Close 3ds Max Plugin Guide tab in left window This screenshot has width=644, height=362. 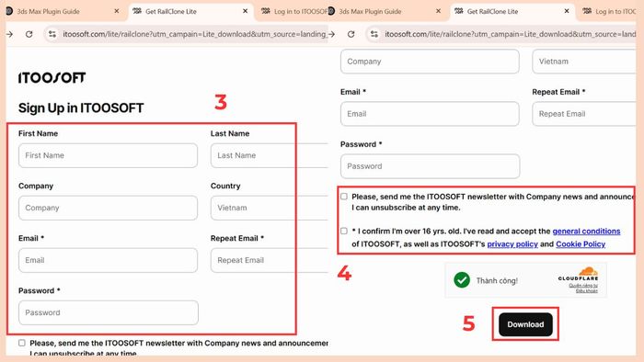pos(117,11)
